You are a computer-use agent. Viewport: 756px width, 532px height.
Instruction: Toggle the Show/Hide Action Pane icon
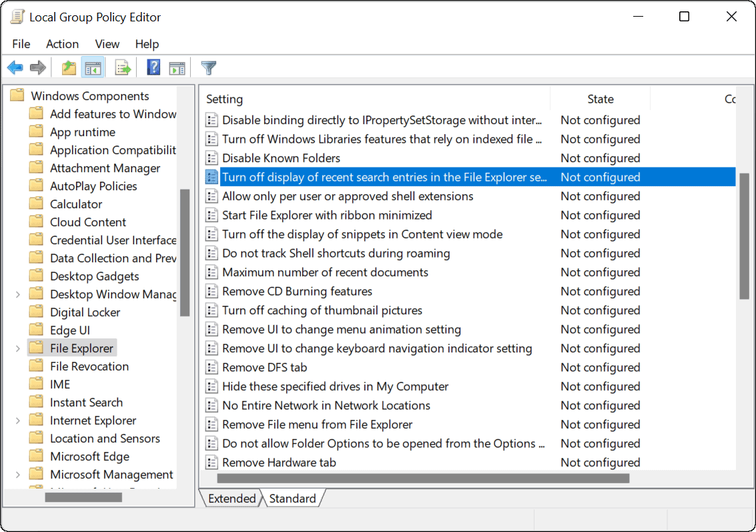tap(176, 67)
